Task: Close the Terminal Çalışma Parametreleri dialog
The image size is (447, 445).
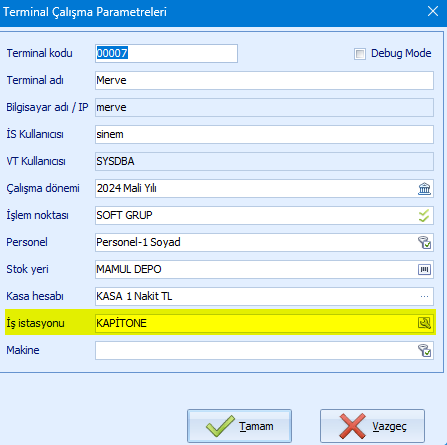Action: [433, 11]
